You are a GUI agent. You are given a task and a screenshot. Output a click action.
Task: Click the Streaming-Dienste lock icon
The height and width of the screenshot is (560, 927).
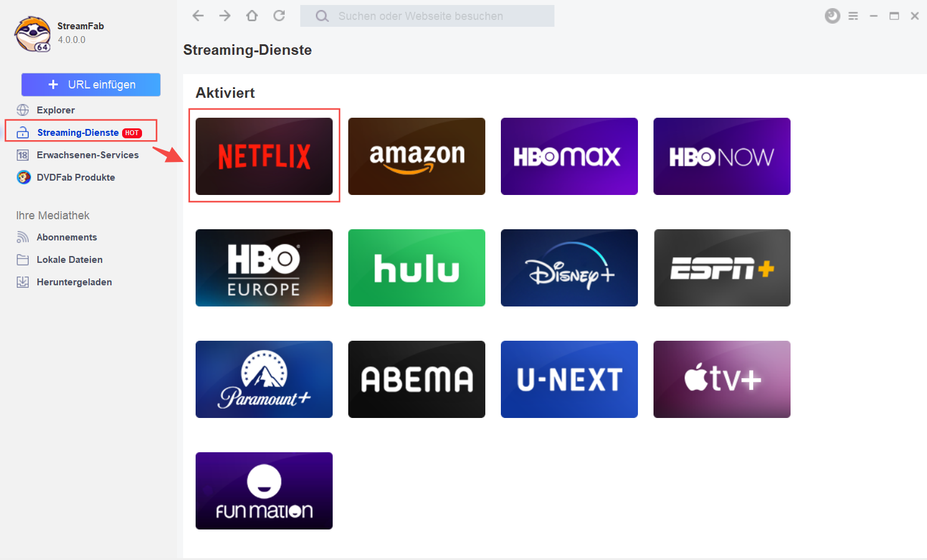[x=23, y=133]
